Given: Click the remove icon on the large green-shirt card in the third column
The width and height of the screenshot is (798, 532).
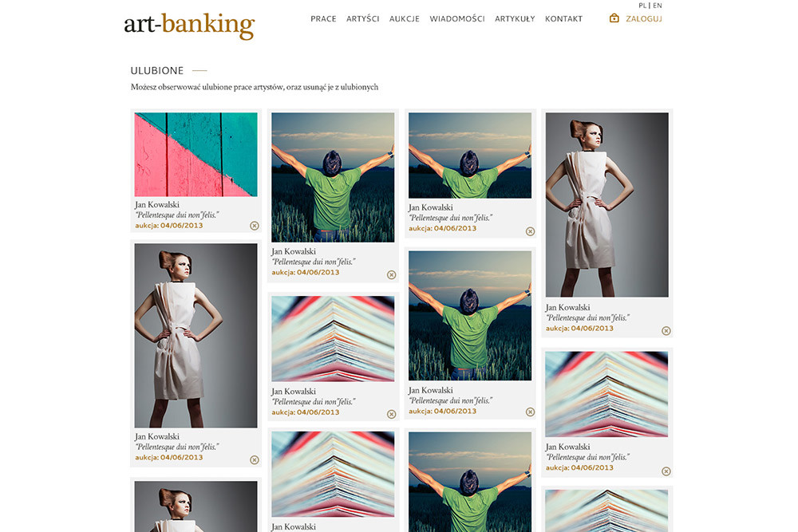Looking at the screenshot, I should pyautogui.click(x=531, y=412).
